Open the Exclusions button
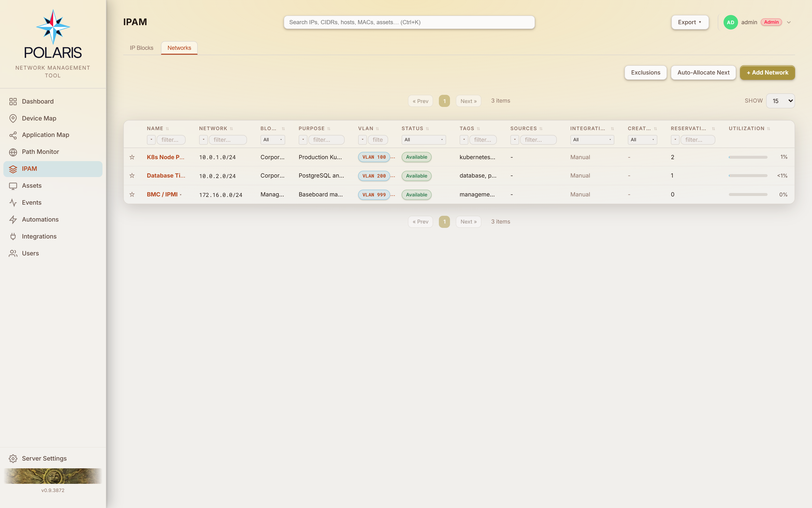This screenshot has height=508, width=812. tap(645, 73)
